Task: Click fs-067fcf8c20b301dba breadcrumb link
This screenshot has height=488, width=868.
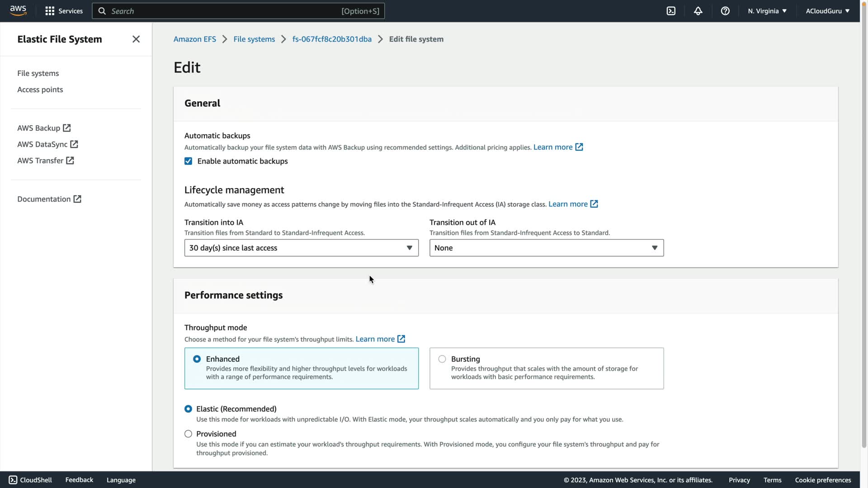Action: [332, 39]
